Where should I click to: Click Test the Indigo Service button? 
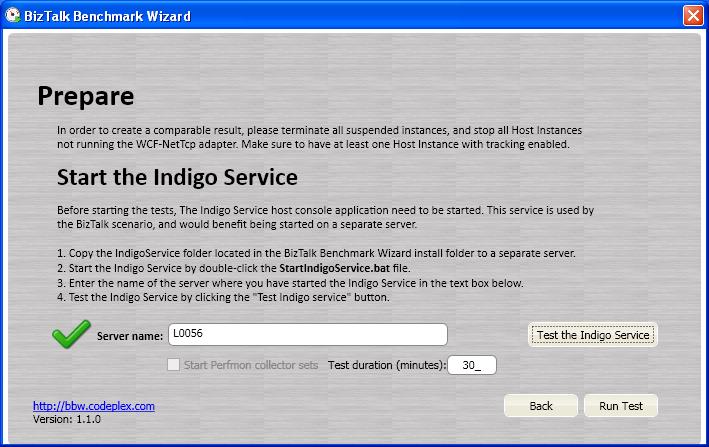593,335
